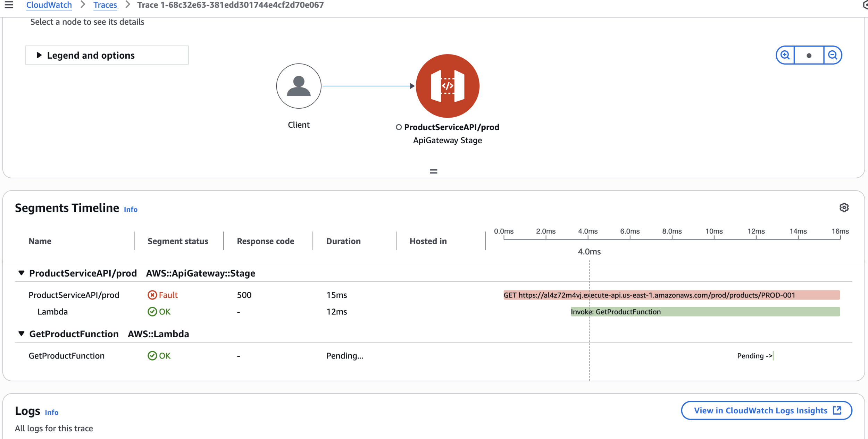Click the Lambda OK status icon
The image size is (868, 439).
click(x=152, y=312)
